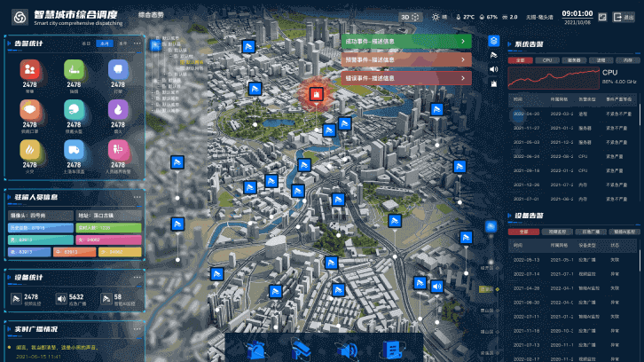Screen dimensions: 644x362
Task: Switch to CPU tab in 系统告警
Action: [547, 60]
